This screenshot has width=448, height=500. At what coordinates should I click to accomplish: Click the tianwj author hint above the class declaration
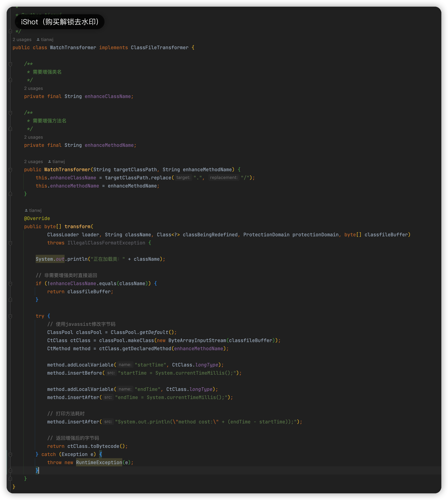tap(47, 40)
